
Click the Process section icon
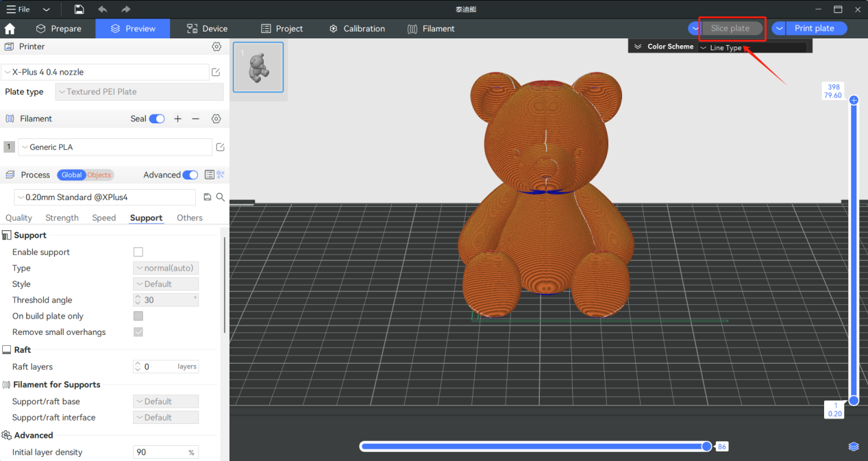[10, 175]
